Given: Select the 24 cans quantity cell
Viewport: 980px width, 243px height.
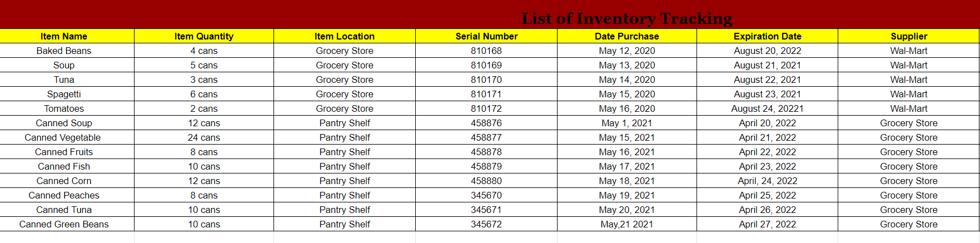Looking at the screenshot, I should click(204, 137).
